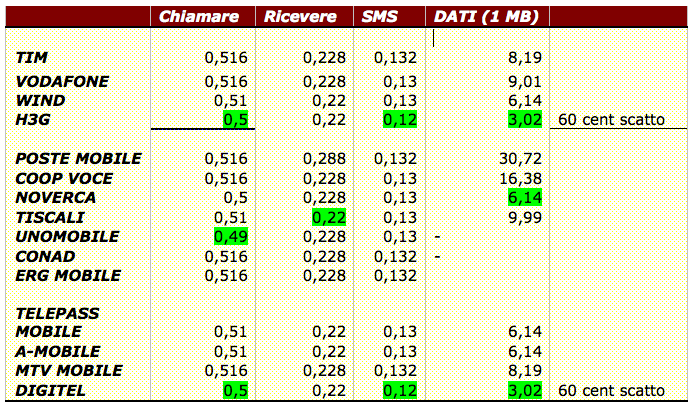Select A-MOBILE's Ricevere value 0,22
The width and height of the screenshot is (696, 412).
click(328, 352)
